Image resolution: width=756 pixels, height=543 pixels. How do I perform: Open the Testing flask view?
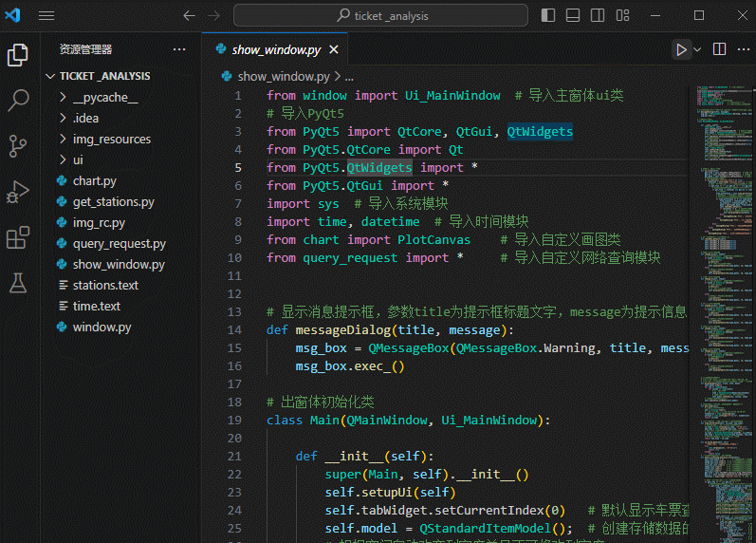tap(18, 283)
